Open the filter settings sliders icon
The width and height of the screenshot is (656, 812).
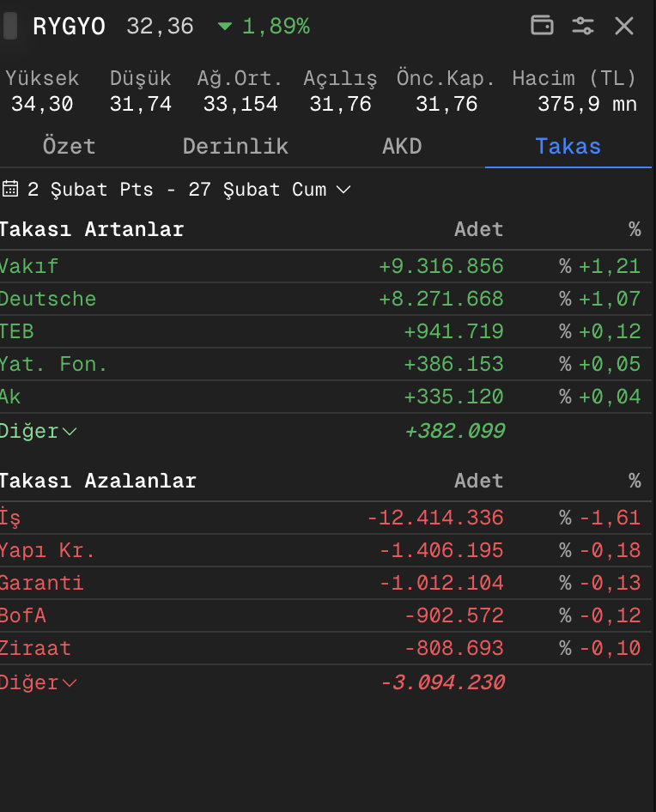[x=583, y=26]
